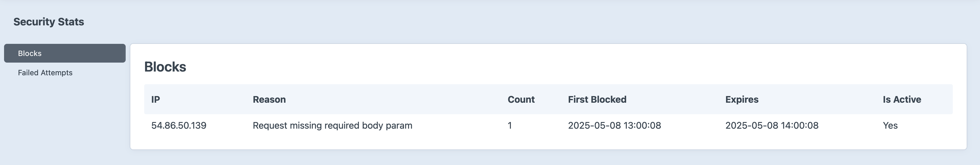Switch to the Failed Attempts tab

pos(45,73)
